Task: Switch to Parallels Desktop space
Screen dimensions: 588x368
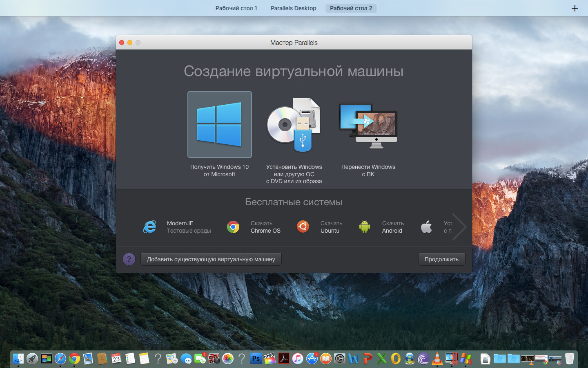Action: [293, 8]
